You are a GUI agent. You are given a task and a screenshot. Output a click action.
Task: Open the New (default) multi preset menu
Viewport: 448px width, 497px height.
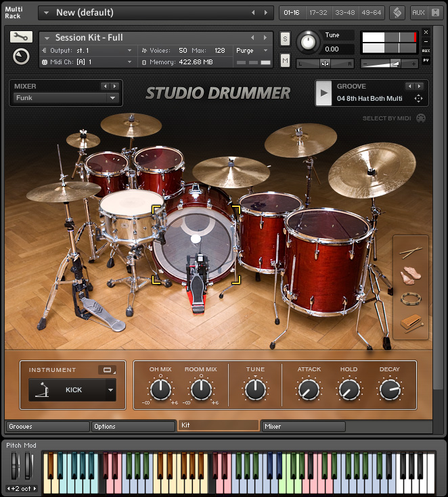[46, 13]
